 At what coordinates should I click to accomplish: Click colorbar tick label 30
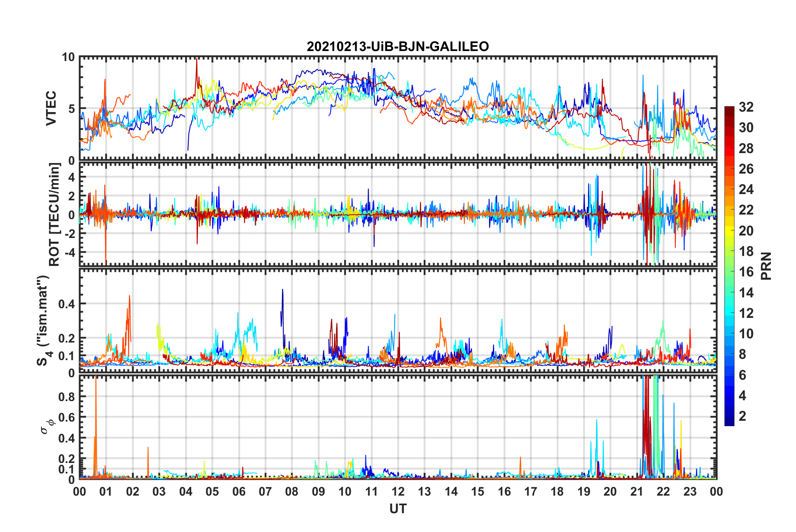coord(746,128)
